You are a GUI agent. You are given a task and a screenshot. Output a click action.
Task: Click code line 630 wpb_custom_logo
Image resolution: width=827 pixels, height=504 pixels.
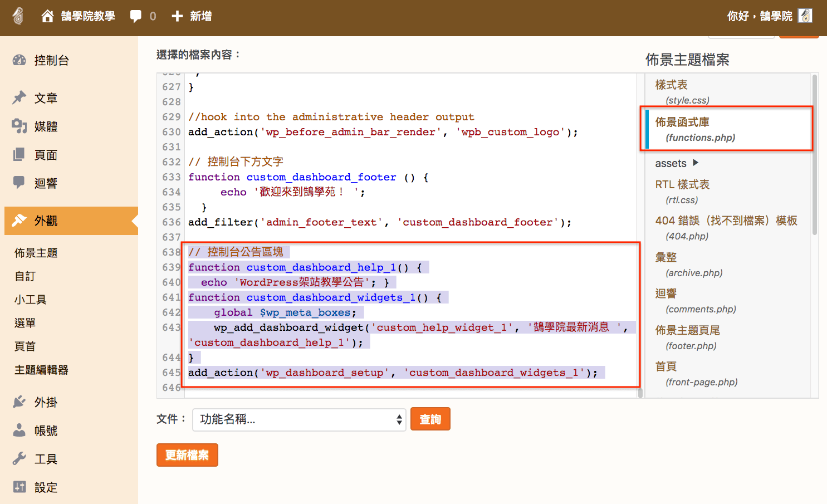tap(383, 132)
